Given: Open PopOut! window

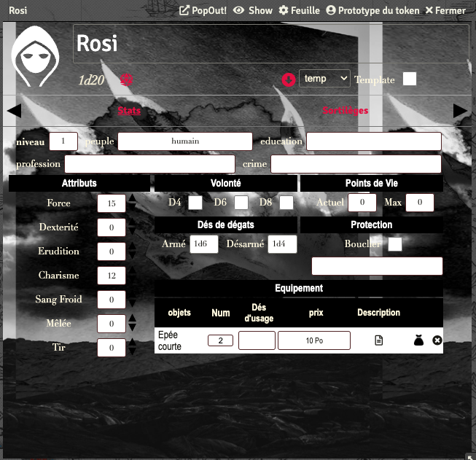Looking at the screenshot, I should point(203,11).
